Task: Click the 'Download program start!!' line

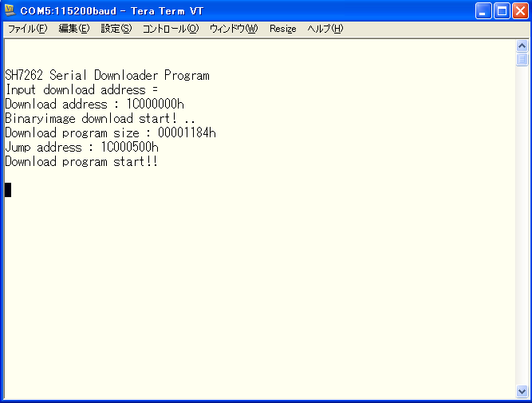Action: point(81,162)
